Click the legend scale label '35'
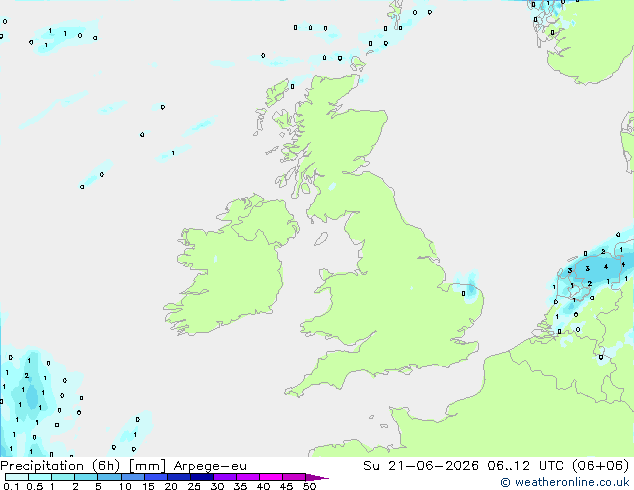Image resolution: width=634 pixels, height=490 pixels. click(240, 486)
